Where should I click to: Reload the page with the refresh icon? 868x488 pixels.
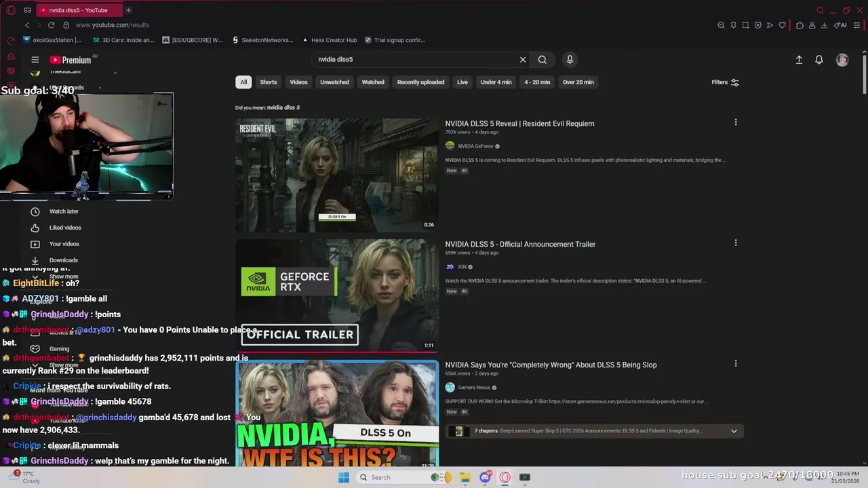pos(51,25)
